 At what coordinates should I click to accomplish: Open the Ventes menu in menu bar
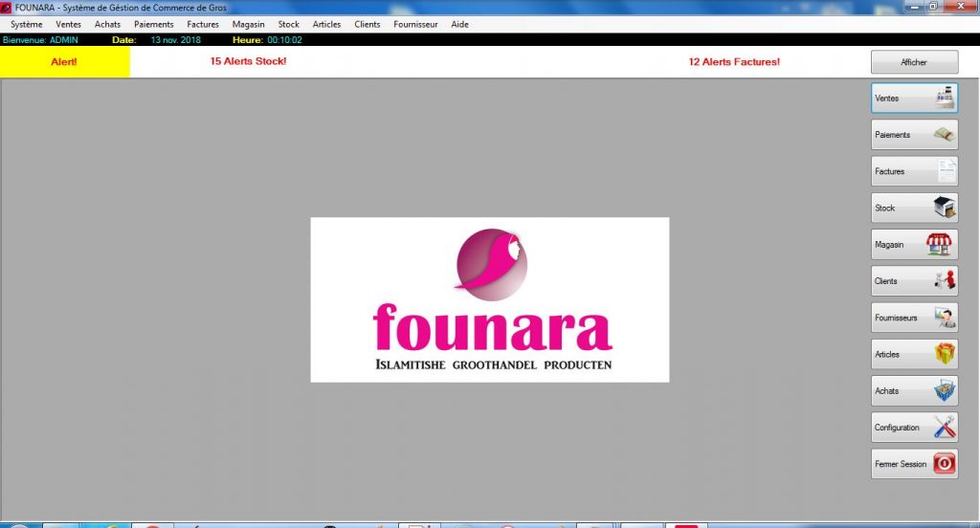point(69,24)
